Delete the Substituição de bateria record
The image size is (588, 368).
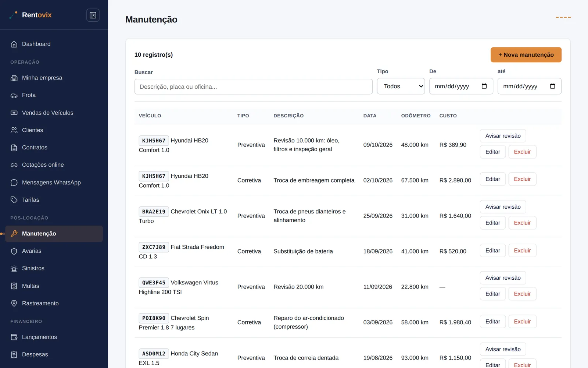(x=522, y=251)
